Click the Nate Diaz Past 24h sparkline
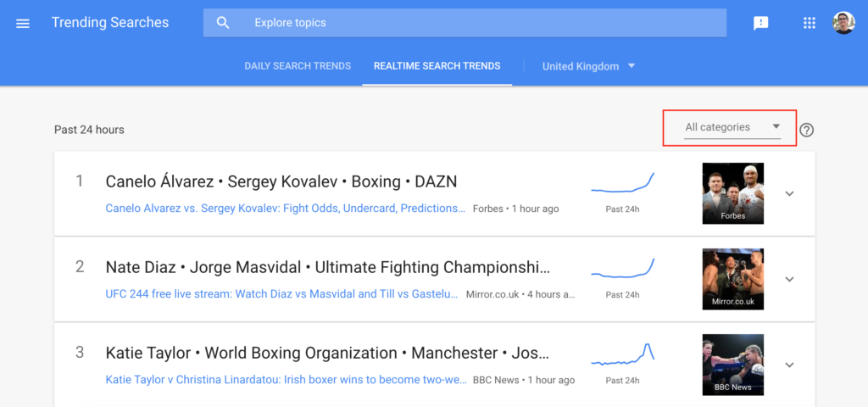This screenshot has width=868, height=407. pyautogui.click(x=623, y=268)
